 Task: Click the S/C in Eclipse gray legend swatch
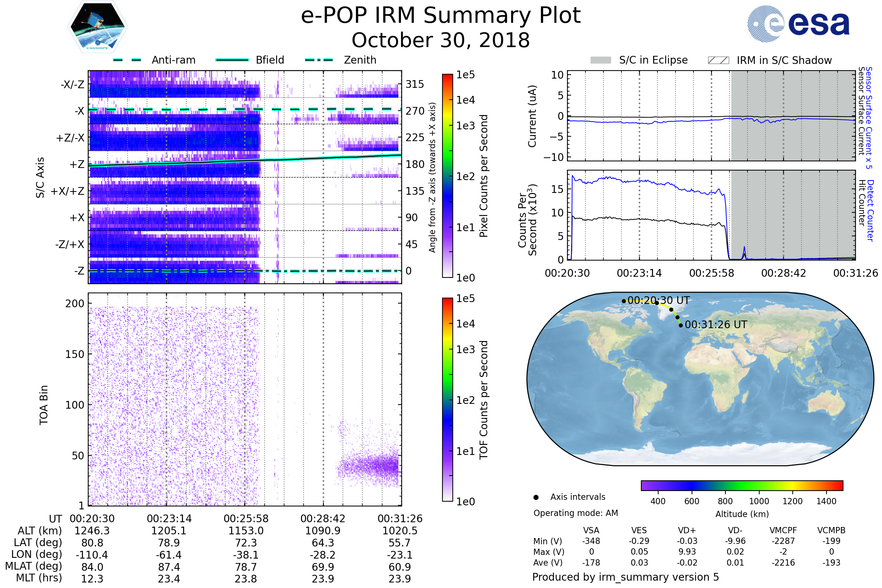click(x=600, y=60)
